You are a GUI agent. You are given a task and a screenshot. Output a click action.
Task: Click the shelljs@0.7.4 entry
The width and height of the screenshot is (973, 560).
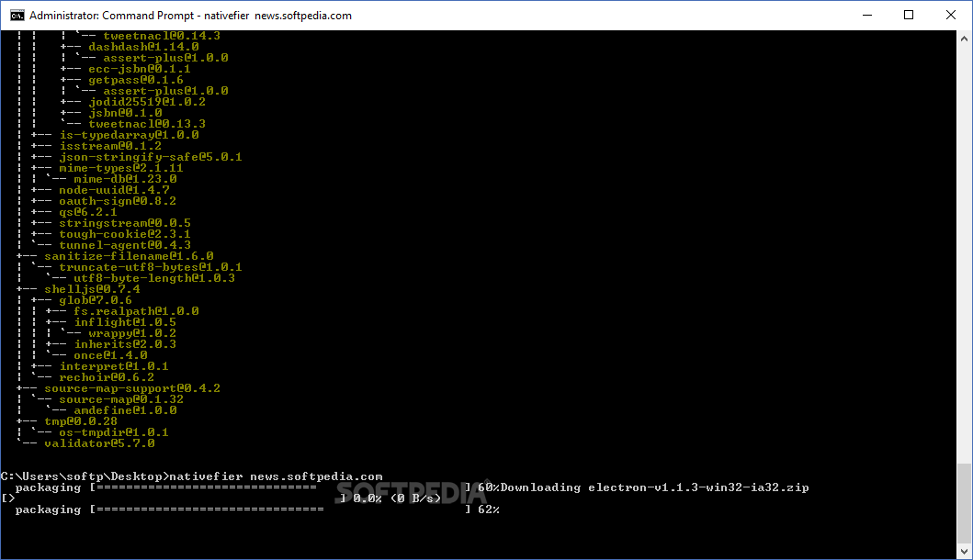pos(93,289)
